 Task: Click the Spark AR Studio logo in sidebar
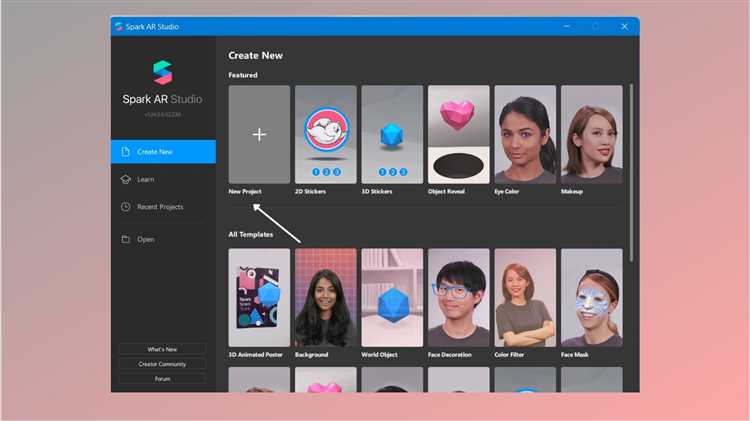(163, 72)
